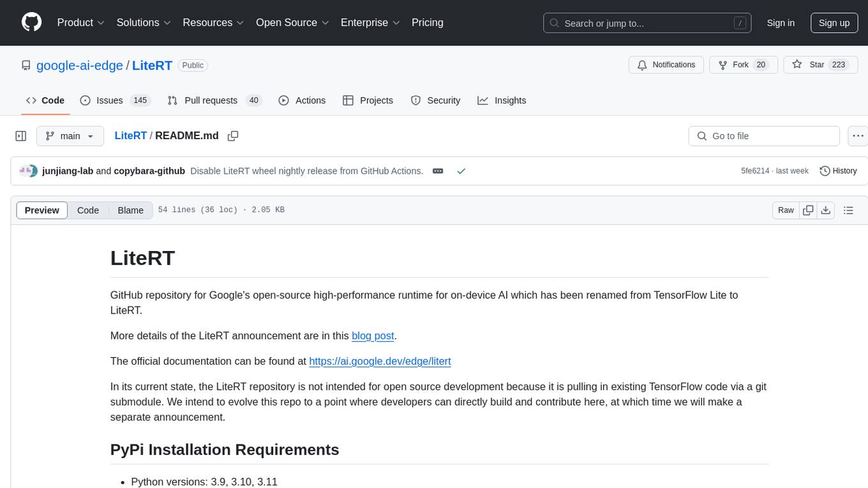Open the GitHub home logo
Screen dimensions: 868x488
click(x=31, y=22)
